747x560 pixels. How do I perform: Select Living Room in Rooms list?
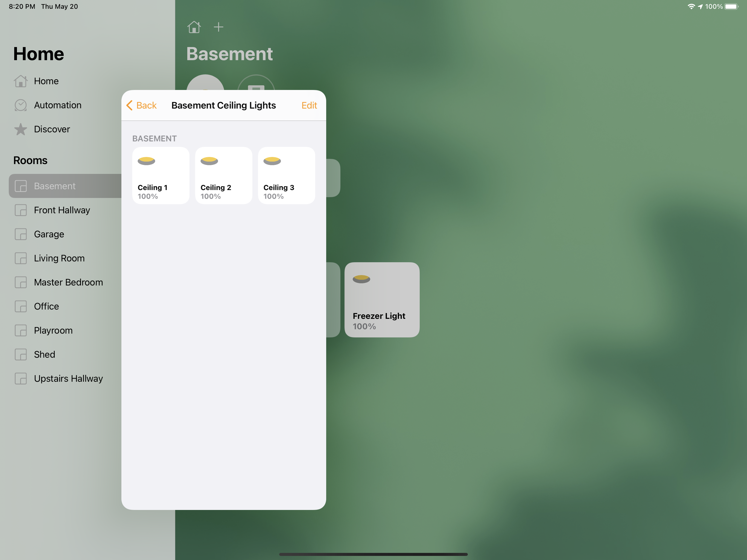pos(59,258)
